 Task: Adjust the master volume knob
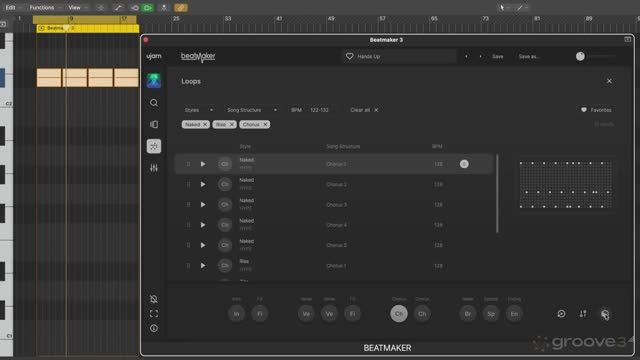click(580, 56)
